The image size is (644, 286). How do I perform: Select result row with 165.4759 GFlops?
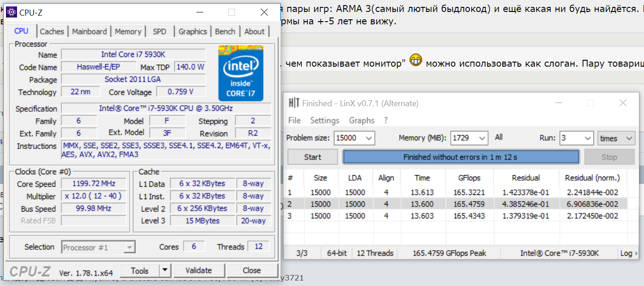(455, 204)
